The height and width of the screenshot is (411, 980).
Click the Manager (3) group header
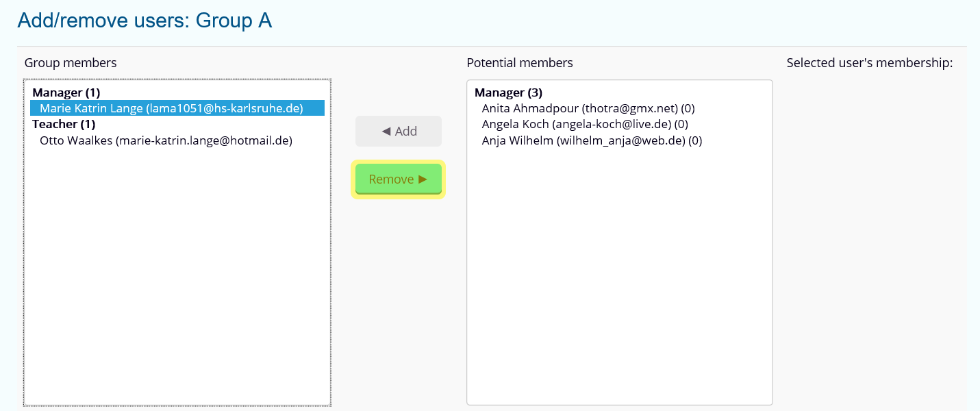click(x=508, y=92)
